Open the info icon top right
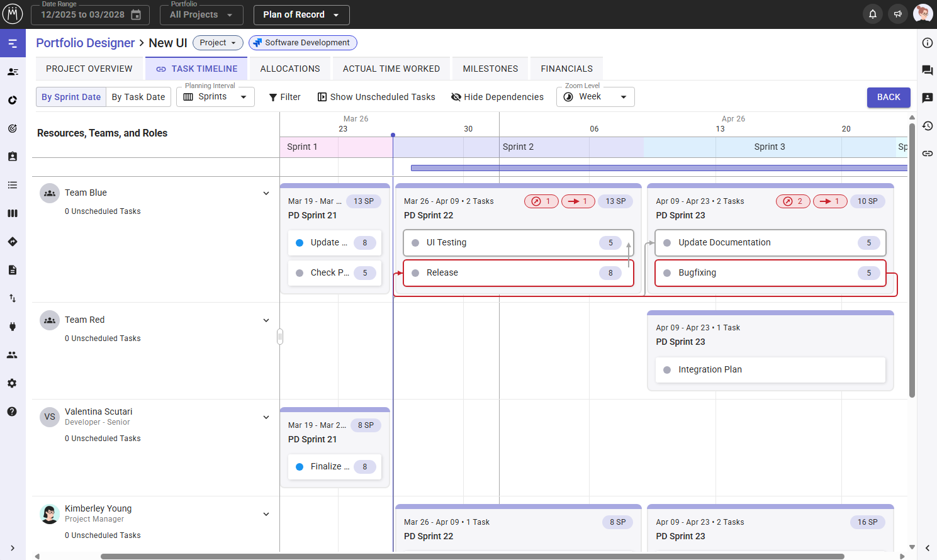This screenshot has width=937, height=560. (x=926, y=42)
